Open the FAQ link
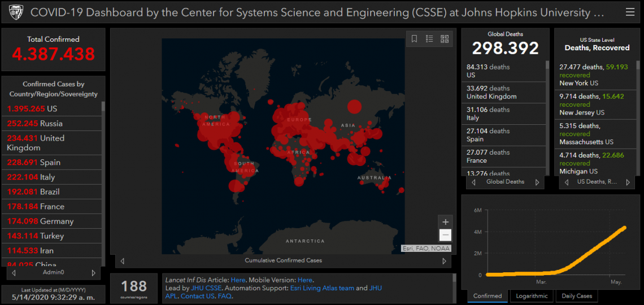This screenshot has height=305, width=644. pos(224,297)
